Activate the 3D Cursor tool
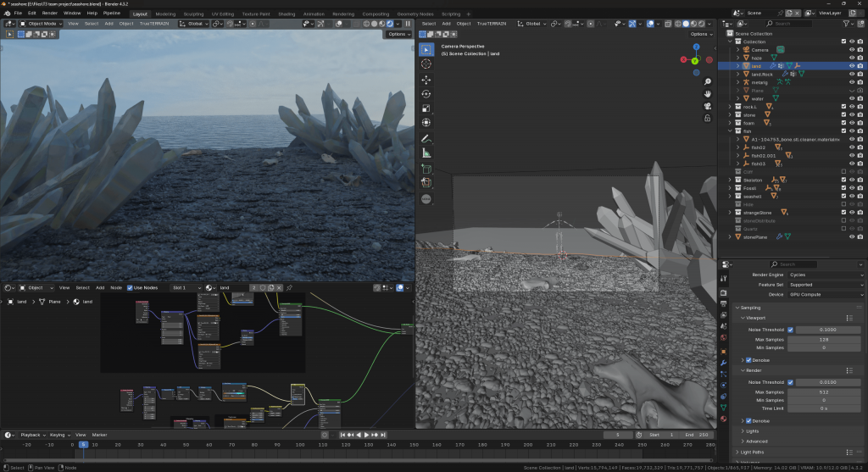The image size is (868, 472). pos(426,64)
